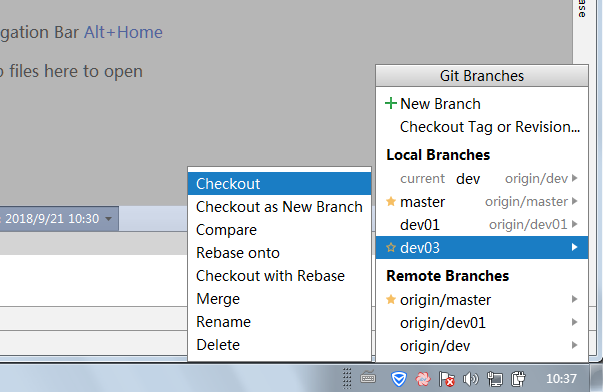The width and height of the screenshot is (603, 392).
Task: Click the blue shield security tray icon
Action: [x=399, y=379]
